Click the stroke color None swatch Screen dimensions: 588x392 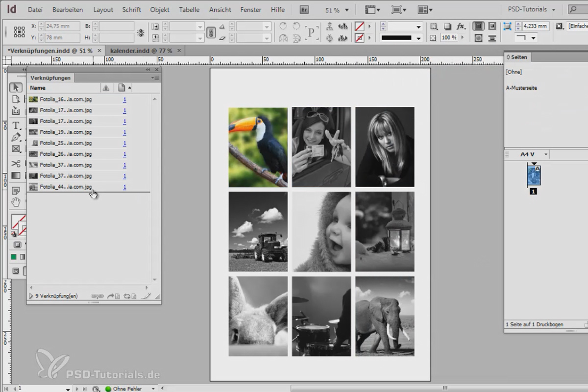coord(360,38)
